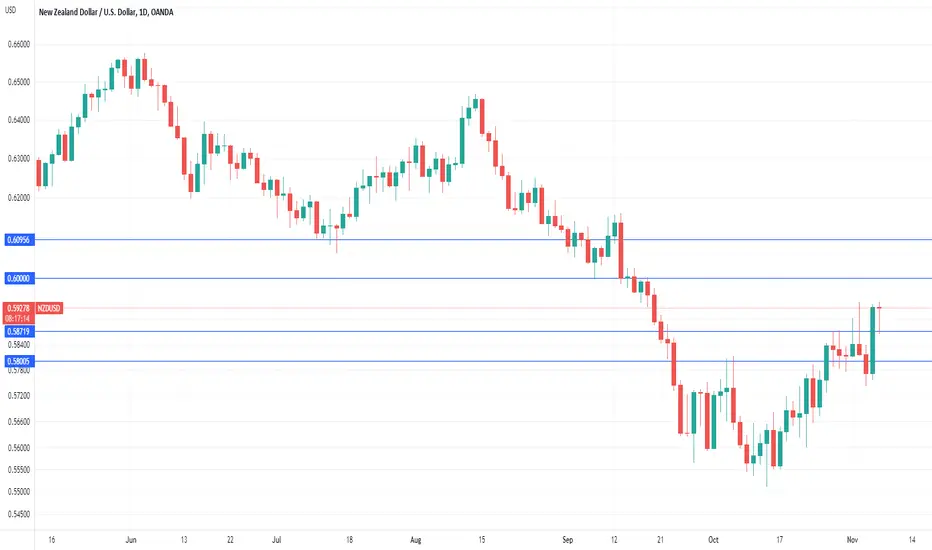
Task: Click the 0.60956 horizontal line price label
Action: pyautogui.click(x=19, y=240)
